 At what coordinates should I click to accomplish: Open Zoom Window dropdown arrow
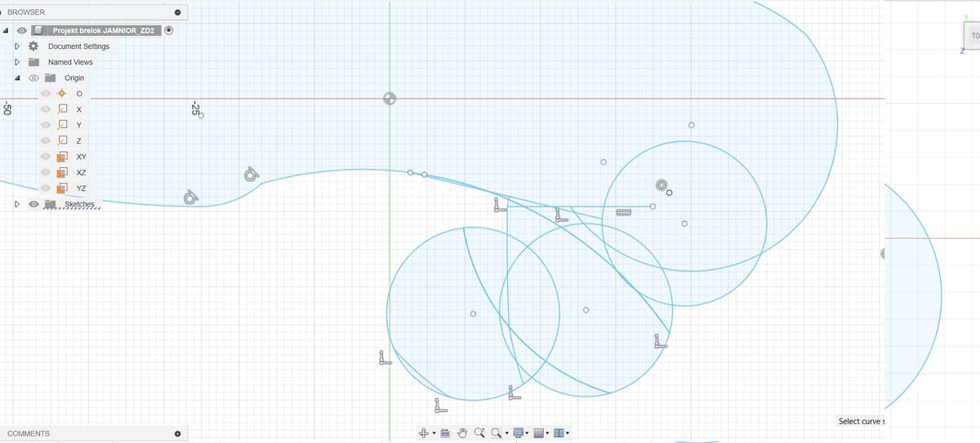[x=506, y=434]
